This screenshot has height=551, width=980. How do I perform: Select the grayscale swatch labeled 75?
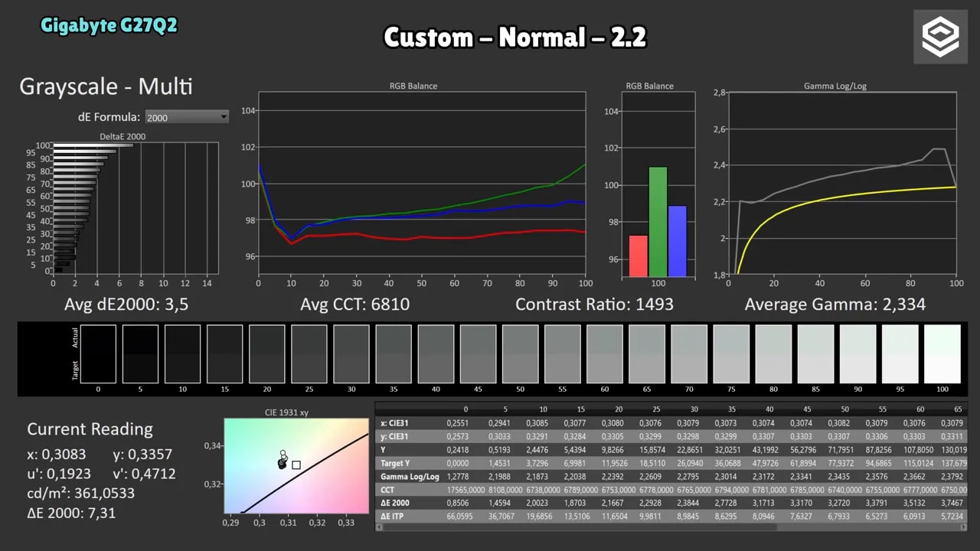(731, 354)
